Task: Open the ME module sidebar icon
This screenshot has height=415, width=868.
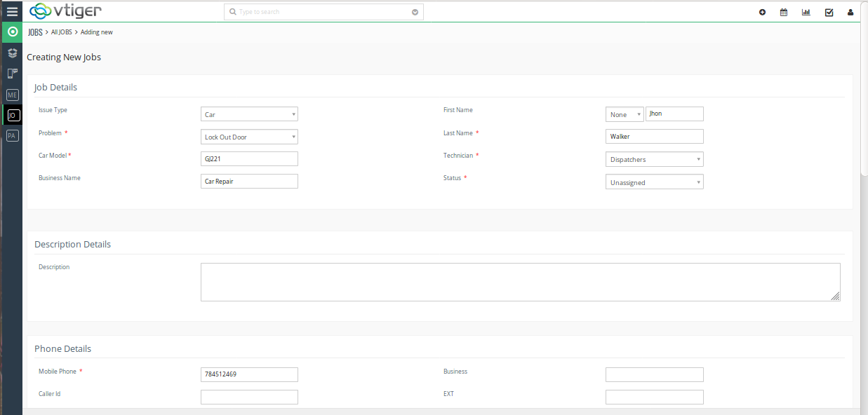Action: pos(12,95)
